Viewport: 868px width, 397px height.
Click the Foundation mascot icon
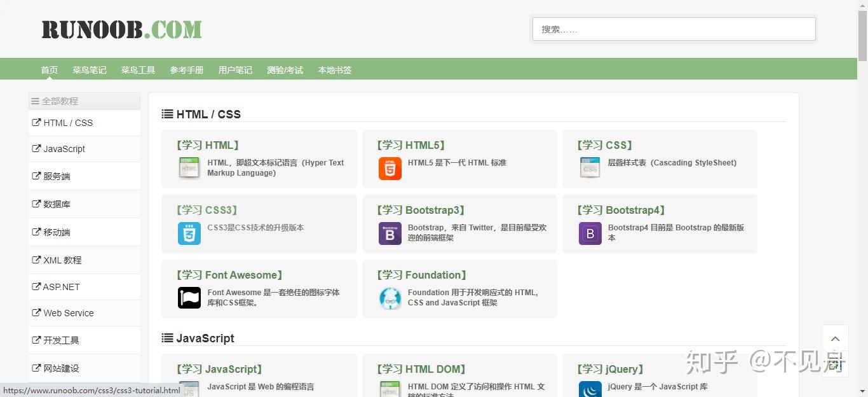click(390, 298)
